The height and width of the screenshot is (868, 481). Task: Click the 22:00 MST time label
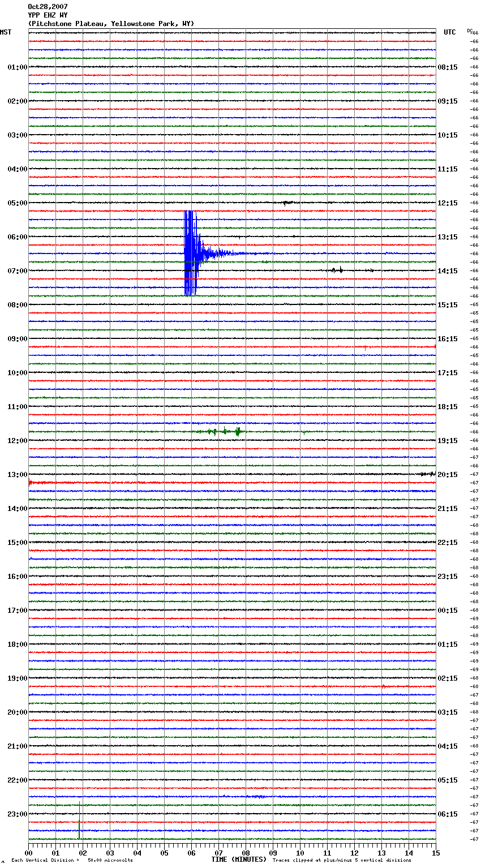pyautogui.click(x=17, y=780)
